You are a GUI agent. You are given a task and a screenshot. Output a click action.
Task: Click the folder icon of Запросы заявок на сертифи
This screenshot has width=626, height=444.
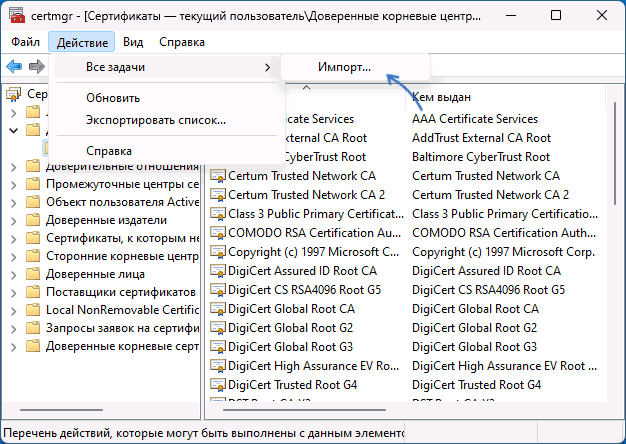33,328
